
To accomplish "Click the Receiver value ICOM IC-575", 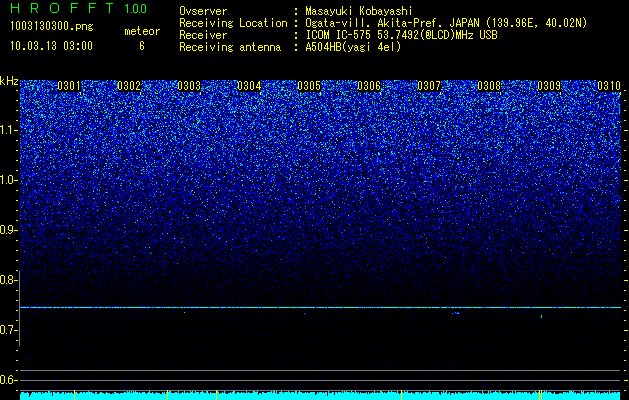I will click(340, 35).
